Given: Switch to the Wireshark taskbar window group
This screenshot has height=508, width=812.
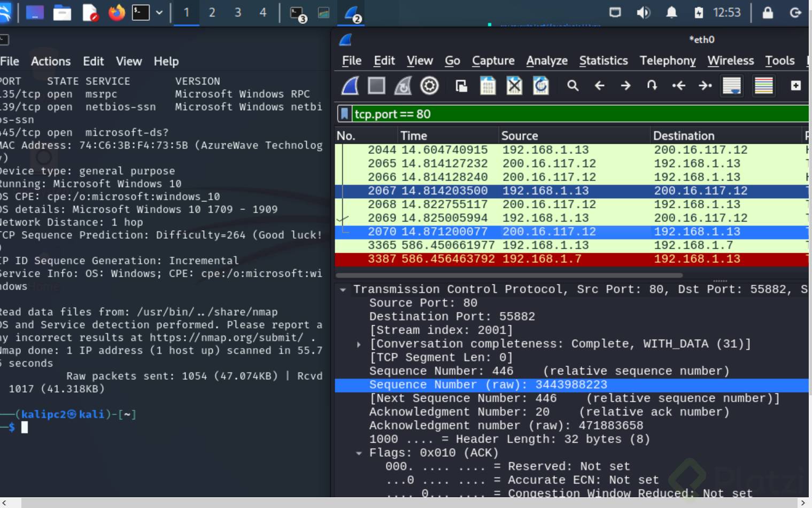Looking at the screenshot, I should pos(352,13).
